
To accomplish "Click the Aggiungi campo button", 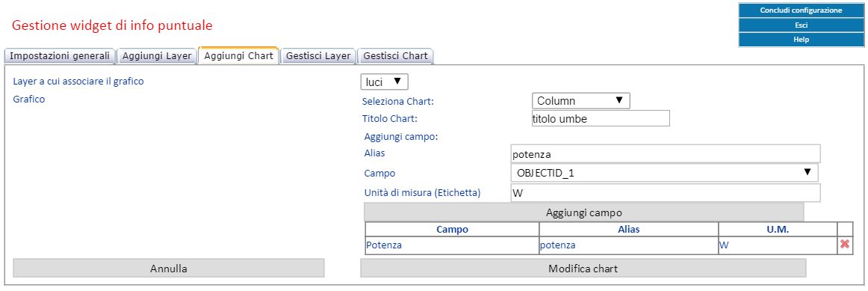I will tap(584, 212).
